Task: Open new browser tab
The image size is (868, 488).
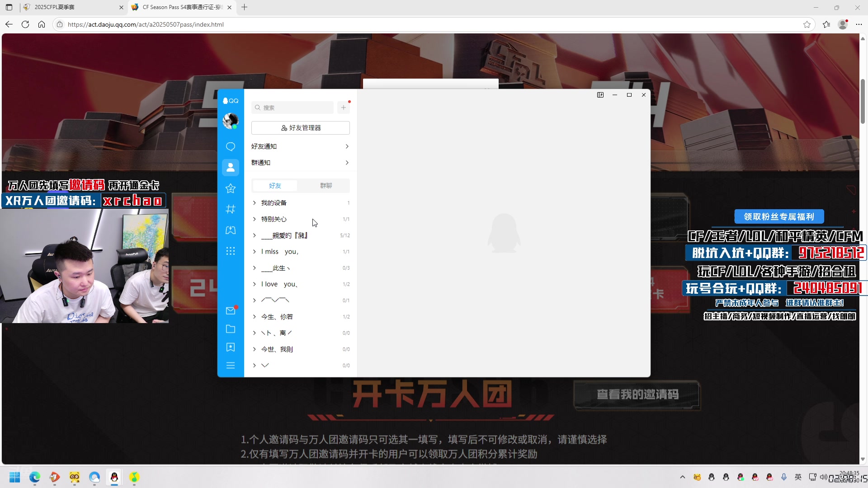Action: click(x=245, y=7)
